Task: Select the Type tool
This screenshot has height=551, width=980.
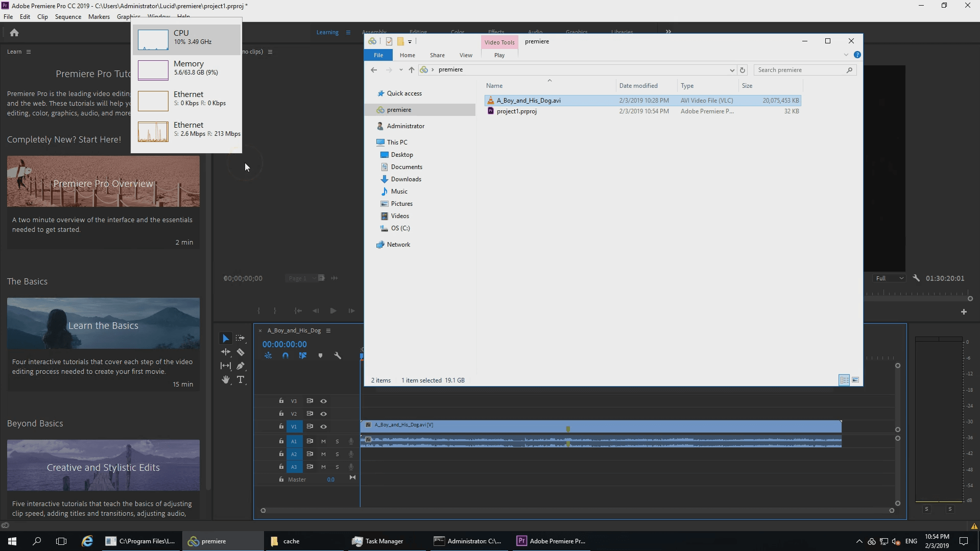Action: pyautogui.click(x=241, y=380)
